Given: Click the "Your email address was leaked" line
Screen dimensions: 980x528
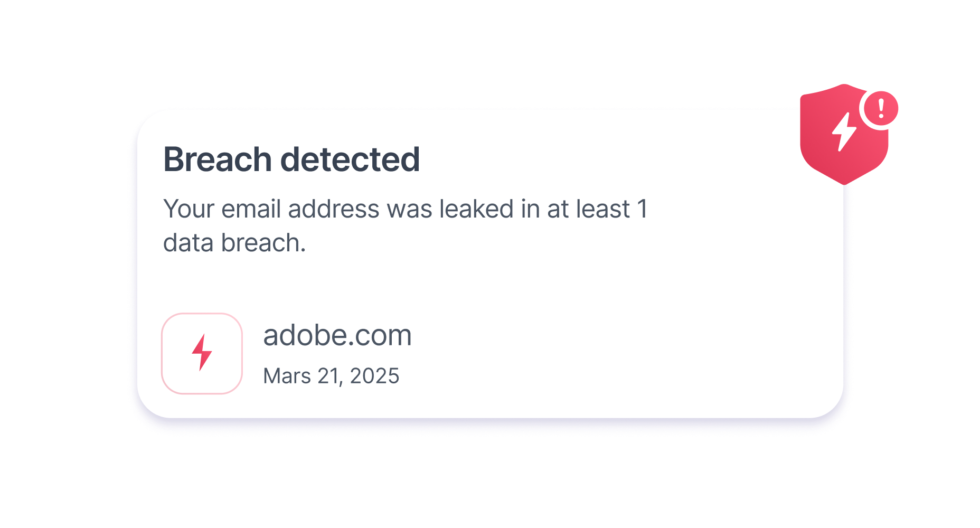Looking at the screenshot, I should click(x=405, y=209).
